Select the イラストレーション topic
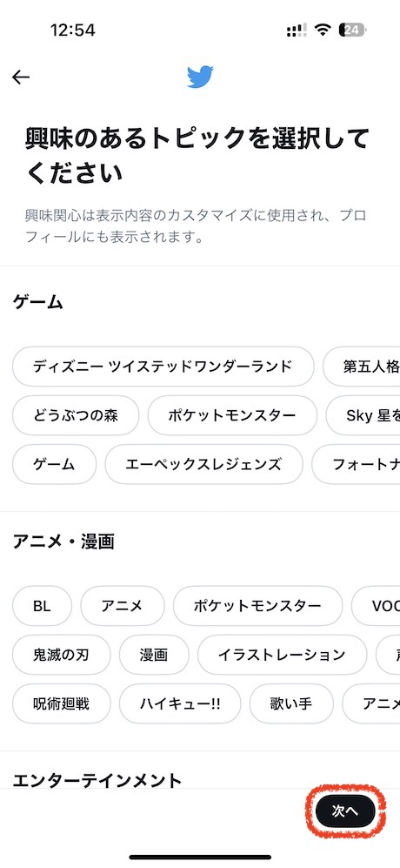The height and width of the screenshot is (868, 400). (x=282, y=655)
